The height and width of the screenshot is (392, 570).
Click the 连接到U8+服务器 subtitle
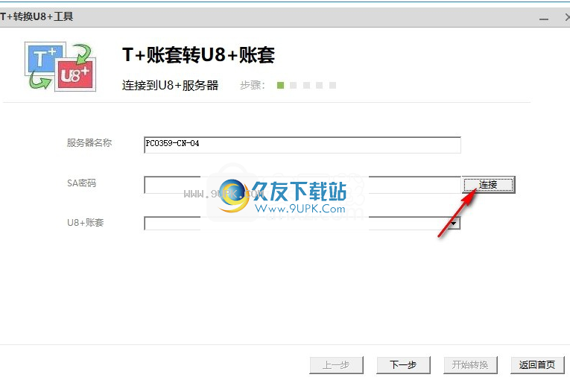(x=170, y=85)
